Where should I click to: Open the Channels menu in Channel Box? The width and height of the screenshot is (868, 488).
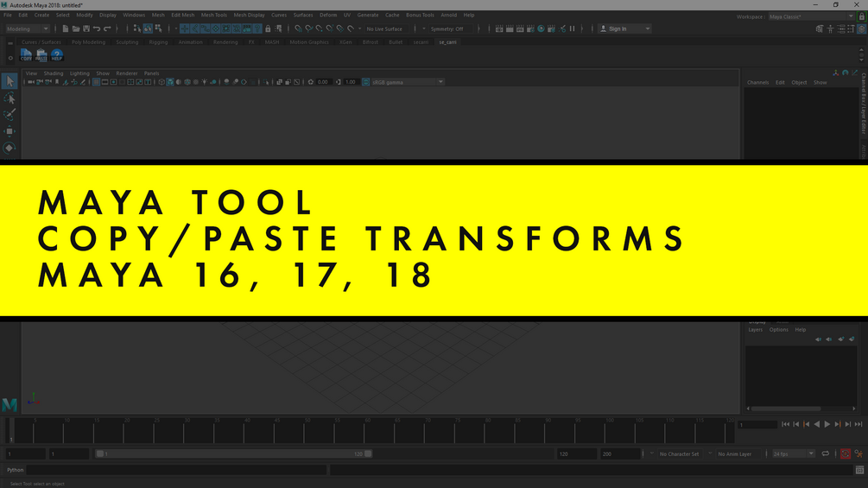[757, 82]
